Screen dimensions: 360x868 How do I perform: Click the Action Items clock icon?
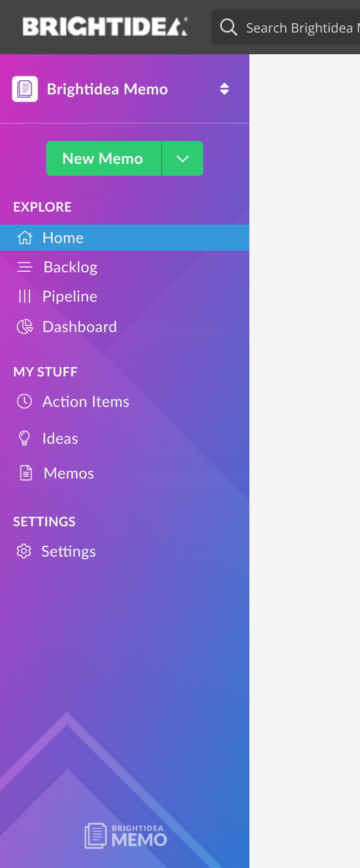pyautogui.click(x=24, y=401)
